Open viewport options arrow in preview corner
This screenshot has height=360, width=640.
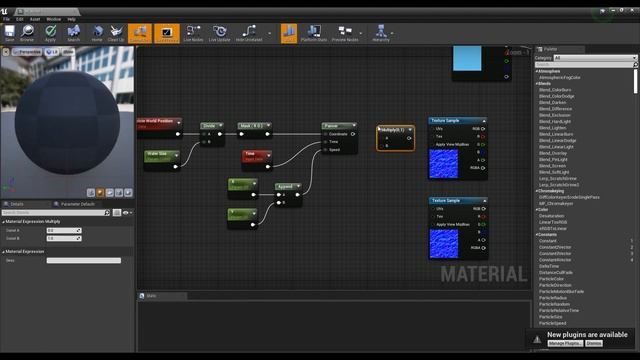tap(6, 52)
